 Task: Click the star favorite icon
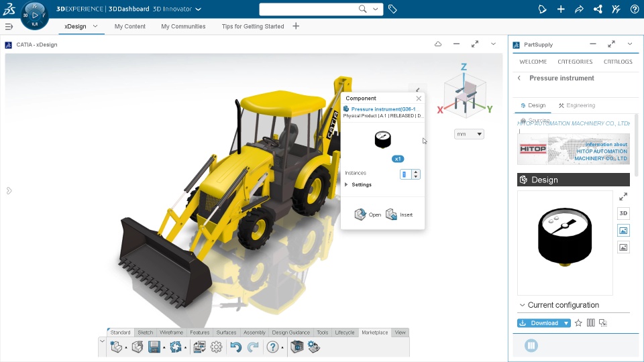tap(578, 323)
